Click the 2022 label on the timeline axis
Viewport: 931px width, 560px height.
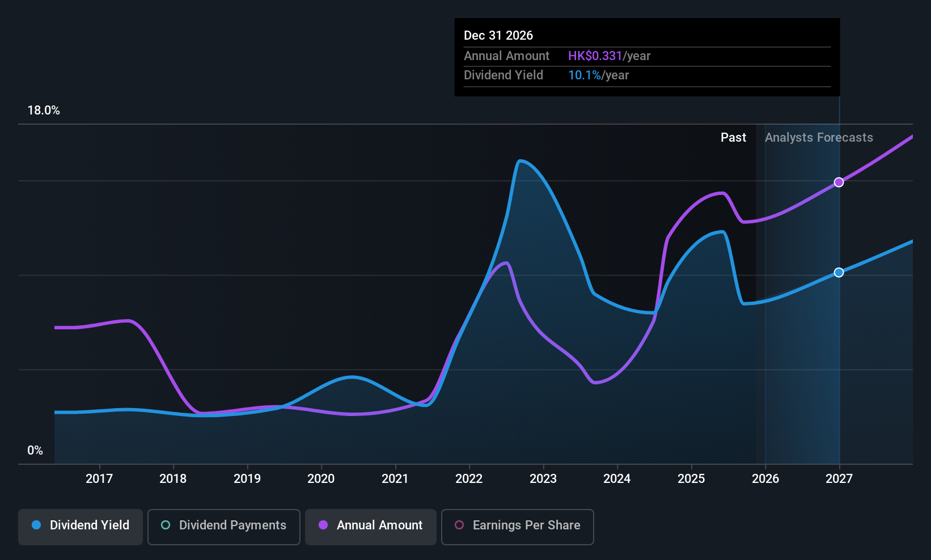pyautogui.click(x=469, y=478)
